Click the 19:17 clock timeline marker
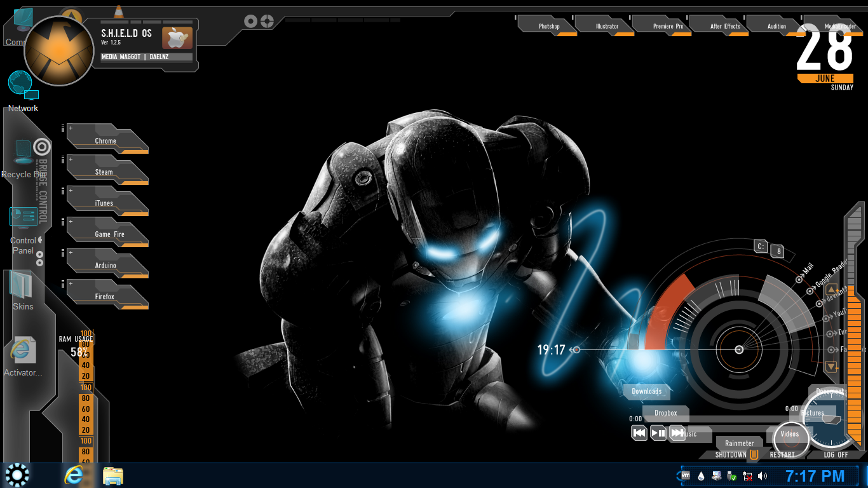 point(576,349)
